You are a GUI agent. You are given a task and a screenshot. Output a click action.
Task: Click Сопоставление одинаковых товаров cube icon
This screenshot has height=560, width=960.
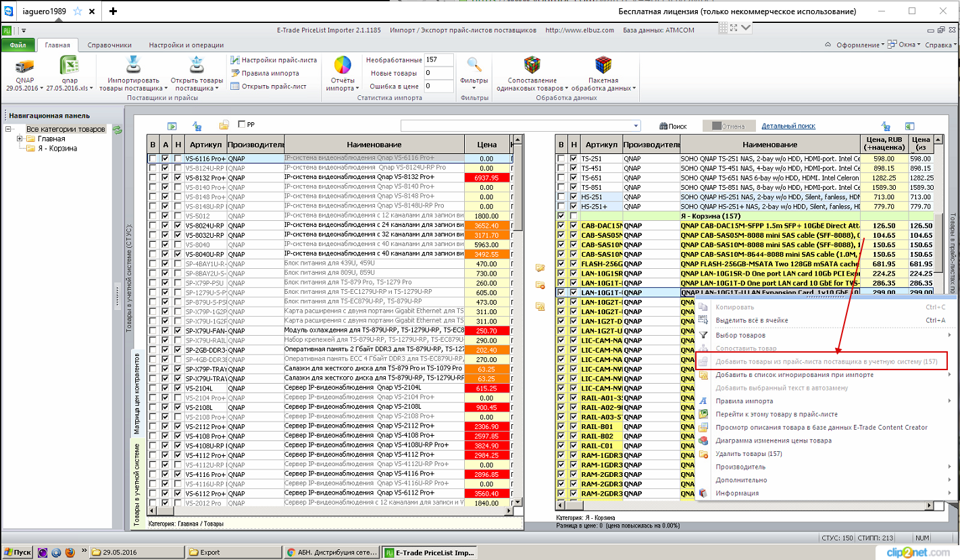[x=531, y=65]
